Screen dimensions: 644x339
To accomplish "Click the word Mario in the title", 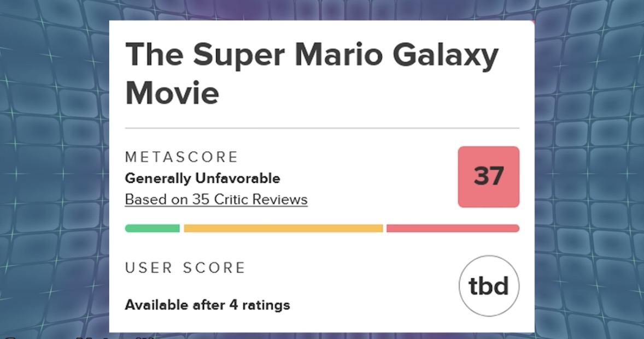I will 331,55.
